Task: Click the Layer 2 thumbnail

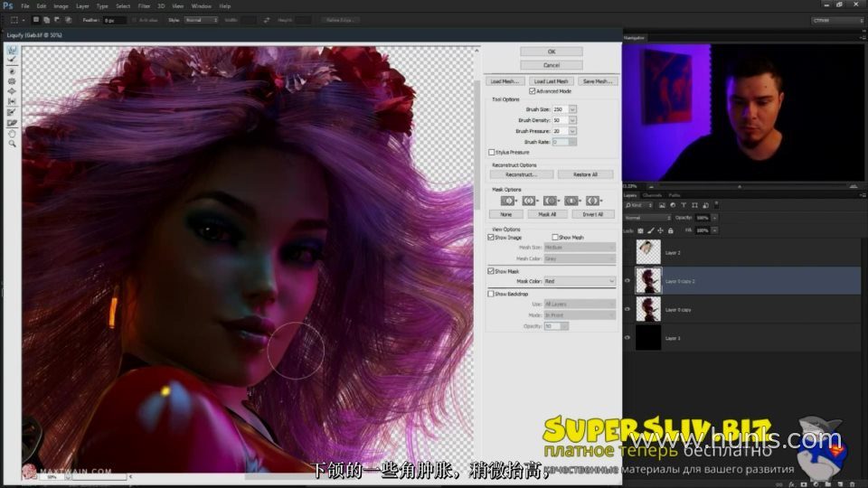Action: click(648, 252)
